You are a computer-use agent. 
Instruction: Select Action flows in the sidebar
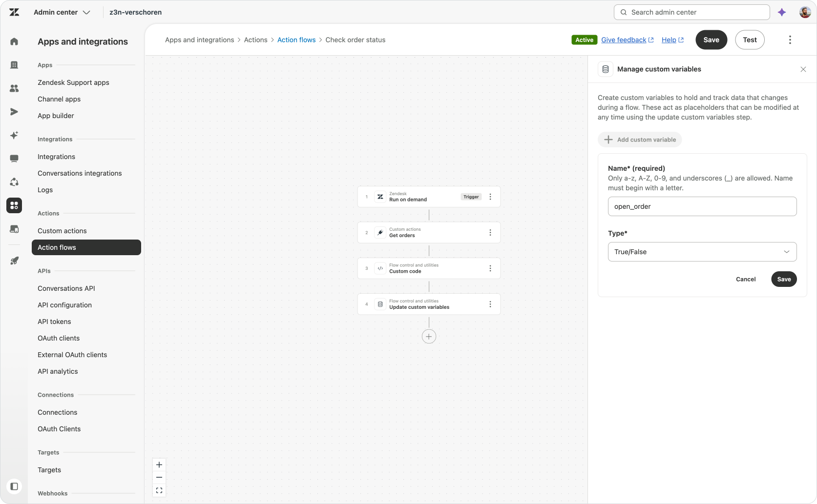86,247
